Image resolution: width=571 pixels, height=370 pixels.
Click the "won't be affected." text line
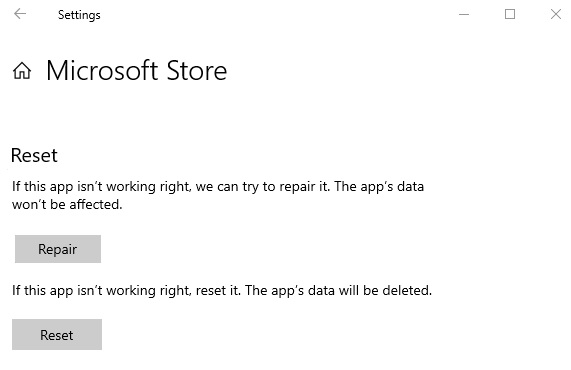67,204
